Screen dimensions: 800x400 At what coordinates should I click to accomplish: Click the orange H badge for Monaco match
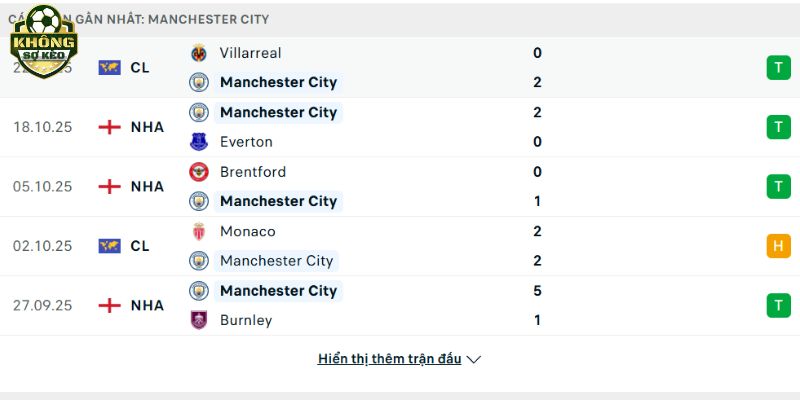778,246
